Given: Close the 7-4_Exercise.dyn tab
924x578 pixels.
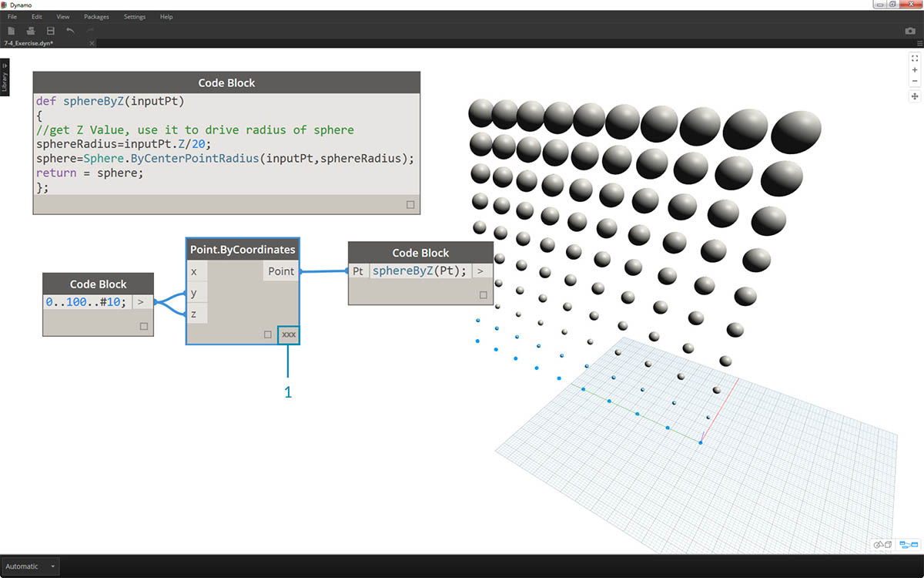Looking at the screenshot, I should [92, 43].
